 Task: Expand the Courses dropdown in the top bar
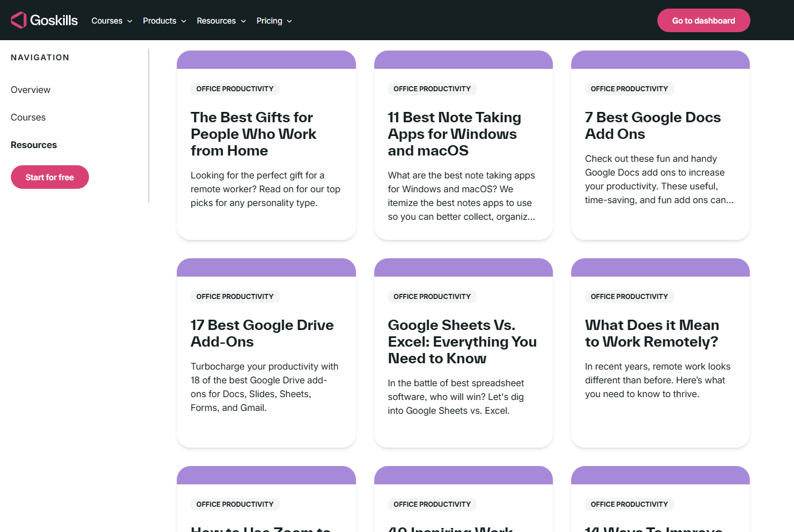[x=112, y=21]
